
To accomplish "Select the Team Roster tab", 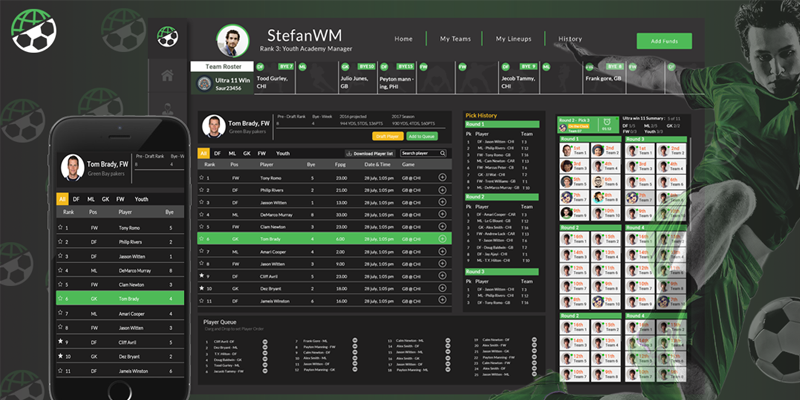I will click(x=222, y=66).
